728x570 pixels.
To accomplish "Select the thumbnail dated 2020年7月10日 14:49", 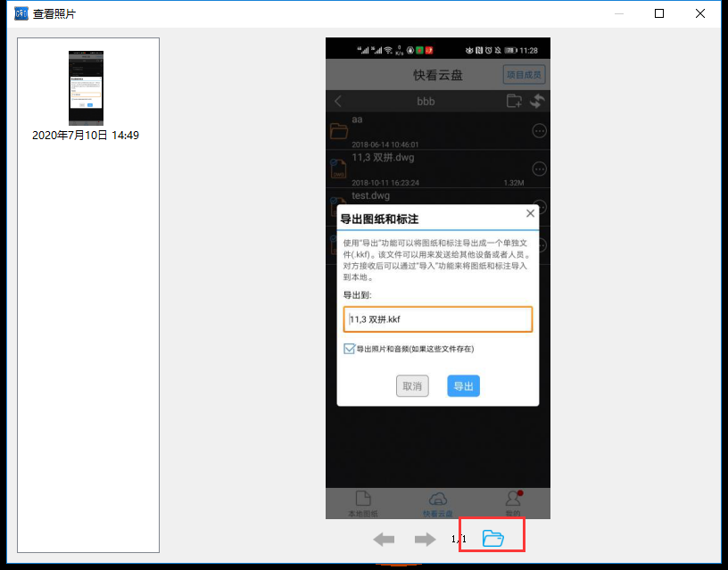I will pyautogui.click(x=86, y=87).
